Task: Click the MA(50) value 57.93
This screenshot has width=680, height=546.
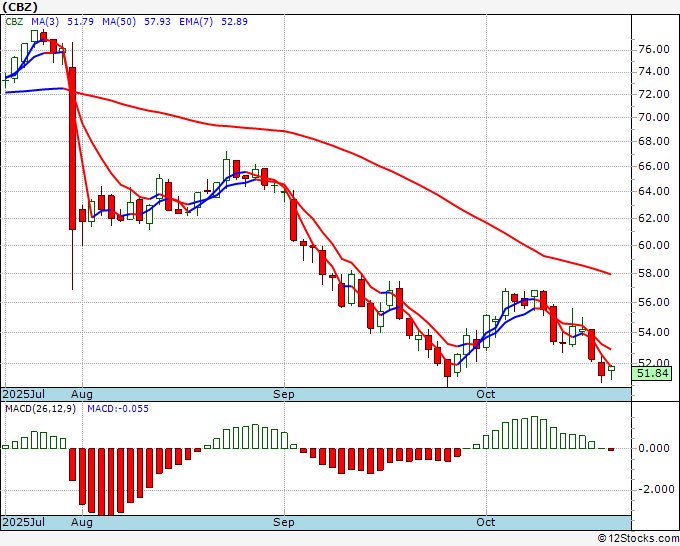Action: point(157,21)
